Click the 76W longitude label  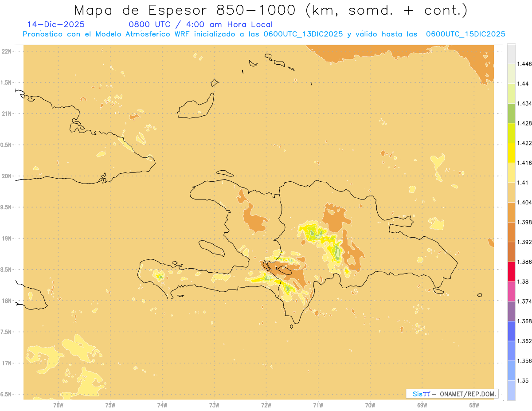pyautogui.click(x=59, y=405)
